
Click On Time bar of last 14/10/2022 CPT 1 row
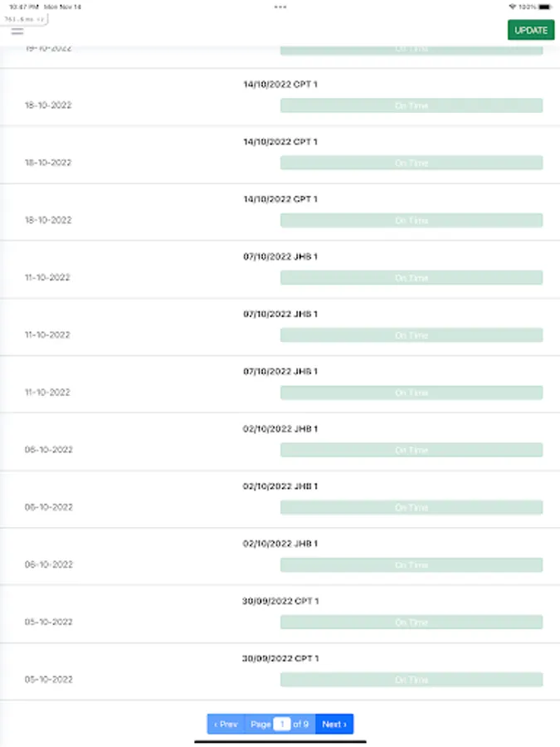411,220
